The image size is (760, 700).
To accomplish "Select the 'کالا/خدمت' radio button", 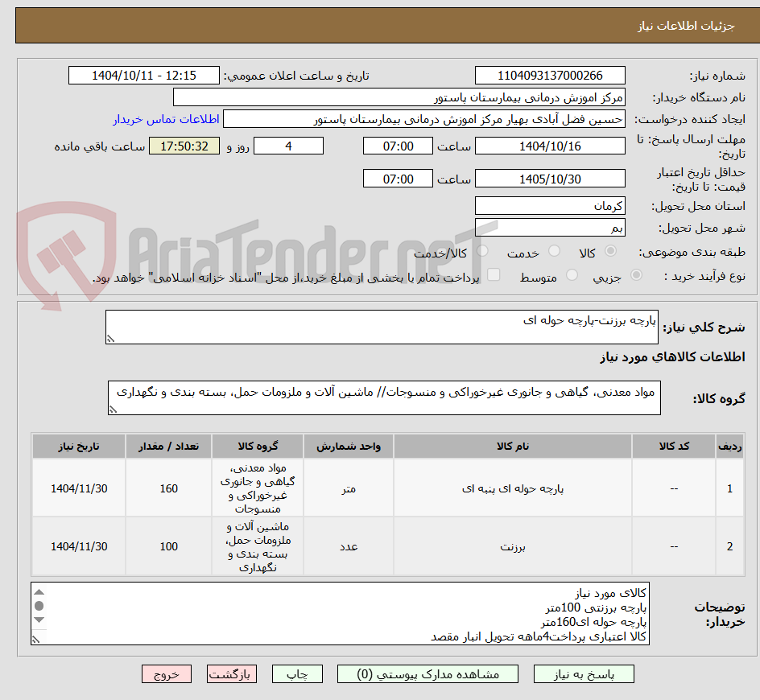I will pos(482,251).
